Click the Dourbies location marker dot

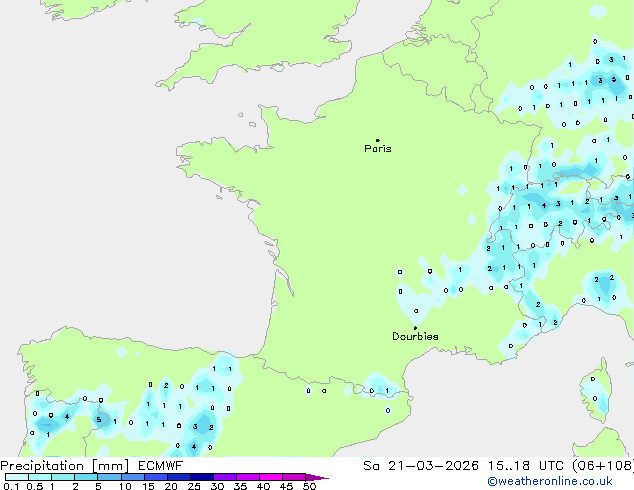(415, 328)
